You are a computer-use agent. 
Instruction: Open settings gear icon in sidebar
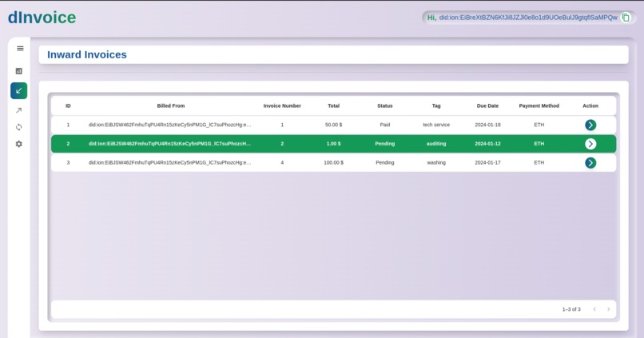point(19,144)
